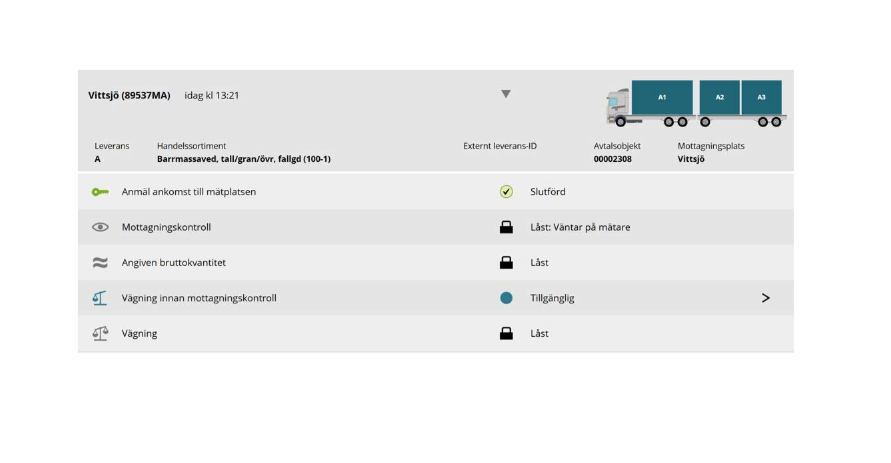
Task: Click the Avtalsobjekt column label
Action: [617, 146]
